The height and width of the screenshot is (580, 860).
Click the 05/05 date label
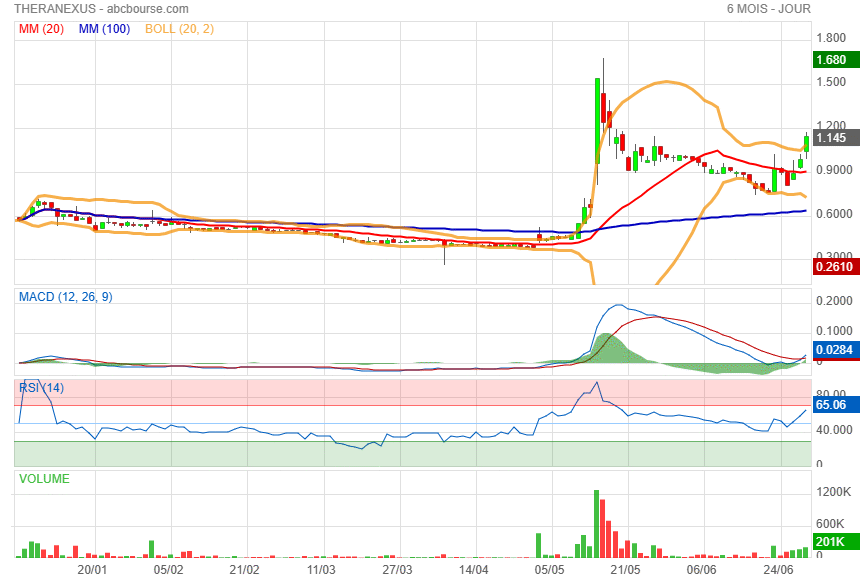[550, 570]
